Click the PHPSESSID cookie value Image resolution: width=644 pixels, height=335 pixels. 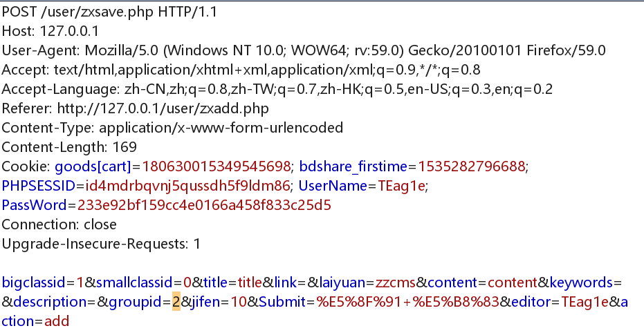point(187,186)
